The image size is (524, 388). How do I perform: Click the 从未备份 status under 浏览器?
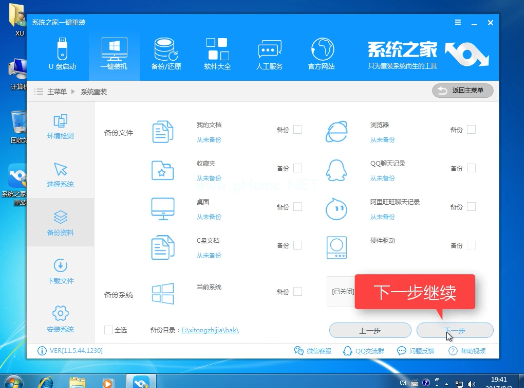tap(382, 140)
